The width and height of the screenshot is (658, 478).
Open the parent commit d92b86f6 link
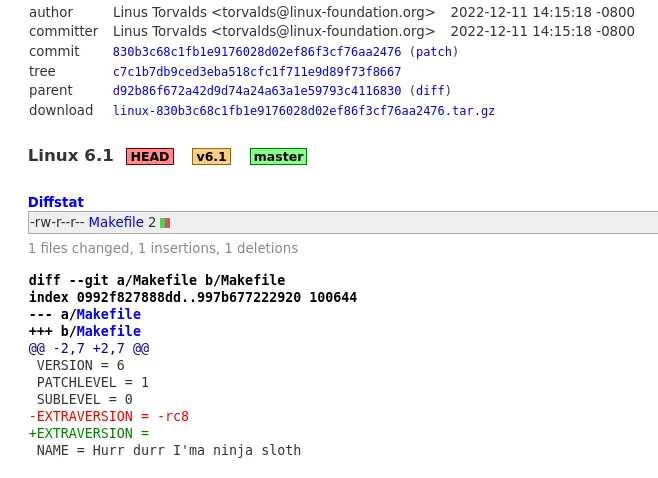(257, 91)
